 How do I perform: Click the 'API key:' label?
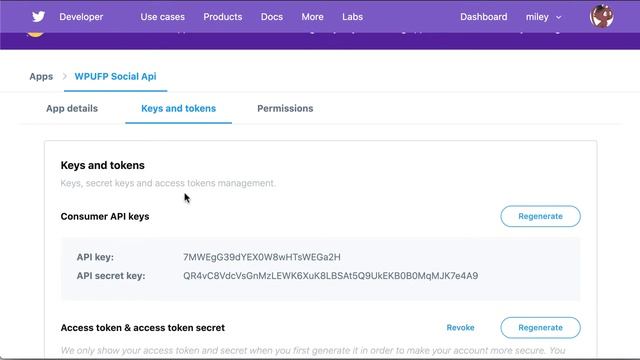point(95,257)
